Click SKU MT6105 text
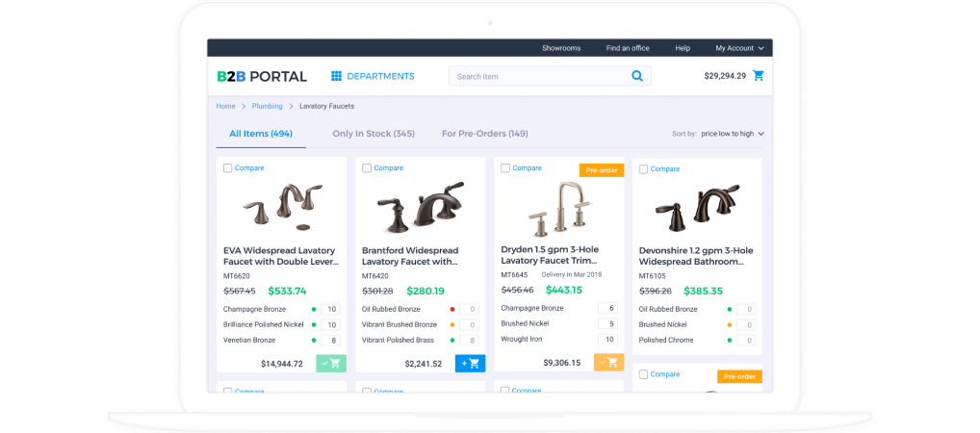 [652, 275]
